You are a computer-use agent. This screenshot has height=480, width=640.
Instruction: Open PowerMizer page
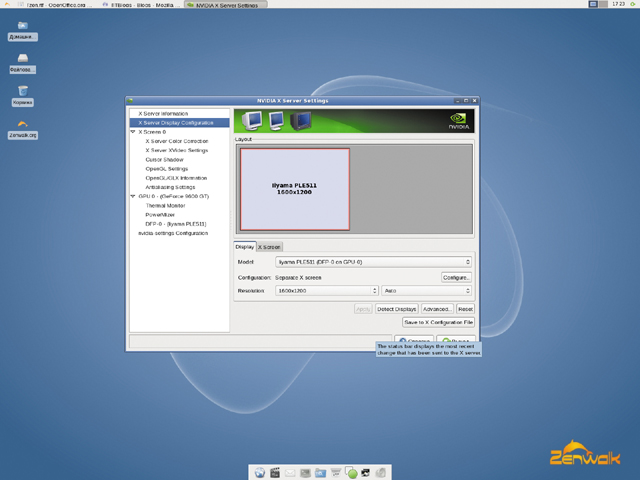click(x=160, y=215)
